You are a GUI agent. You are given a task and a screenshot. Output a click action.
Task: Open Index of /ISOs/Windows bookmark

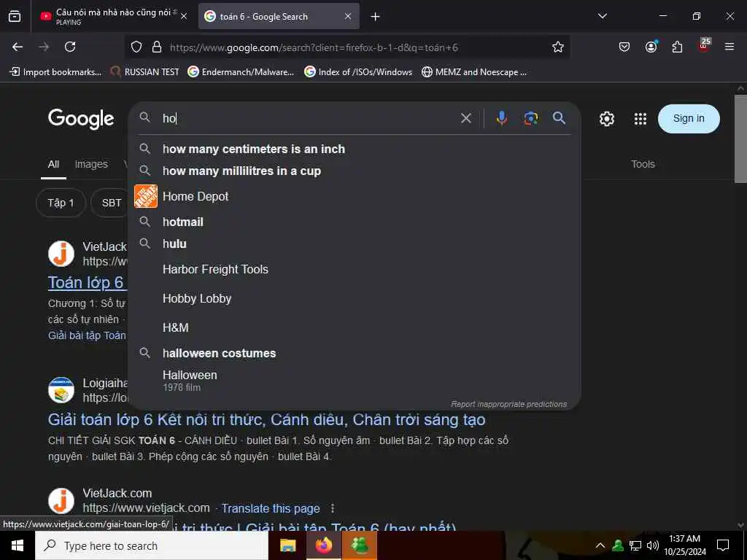[358, 72]
